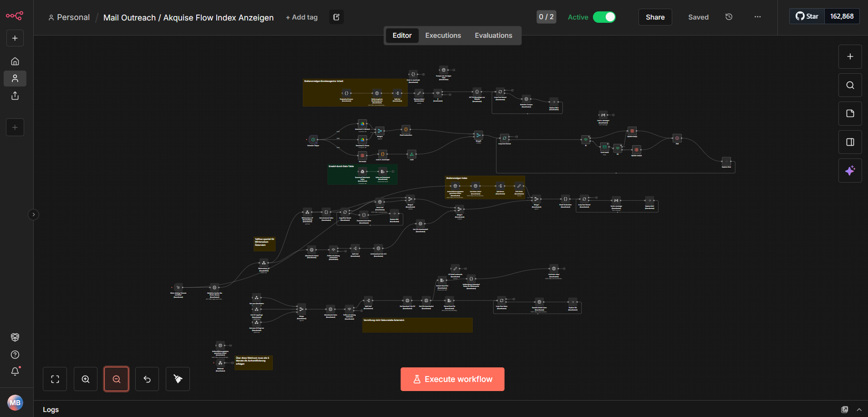868x417 pixels.
Task: Click the tidy up workflow broom icon
Action: pos(178,379)
